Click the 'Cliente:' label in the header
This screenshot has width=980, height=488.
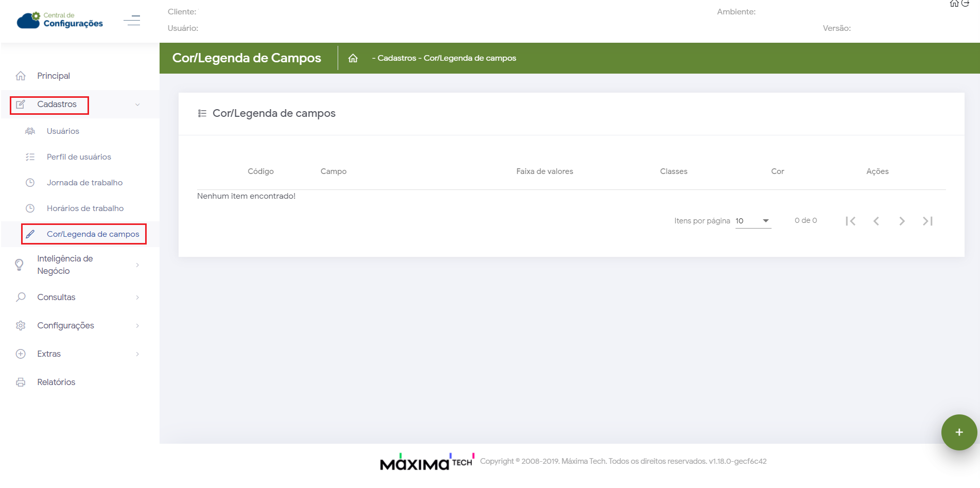click(182, 12)
